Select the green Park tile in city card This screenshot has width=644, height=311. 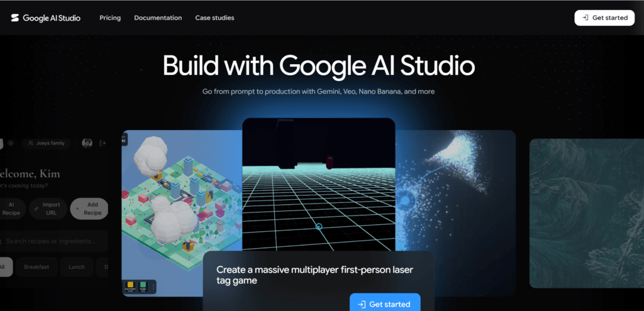coord(143,286)
